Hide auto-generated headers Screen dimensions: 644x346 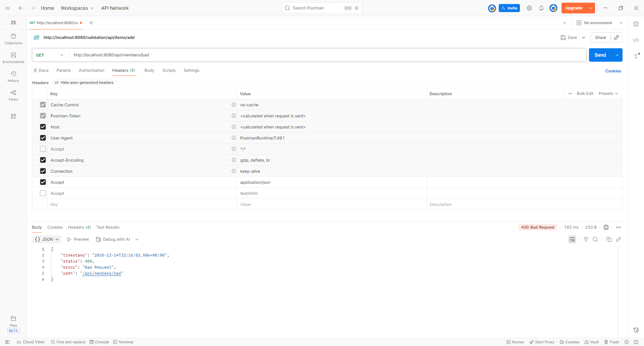click(x=84, y=82)
